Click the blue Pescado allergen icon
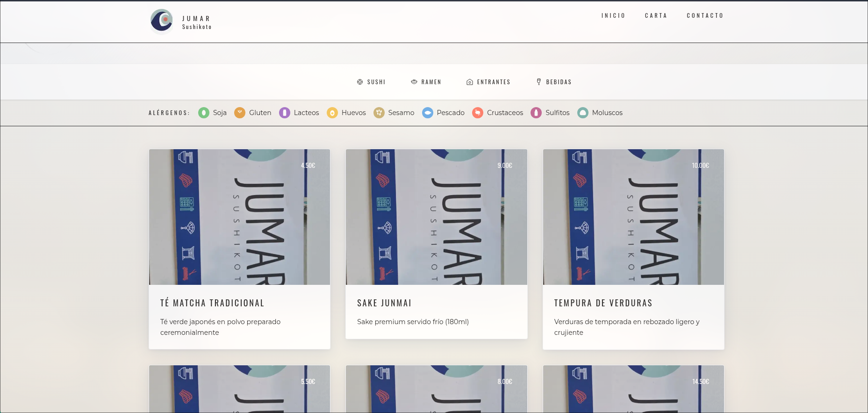Viewport: 868px width, 413px height. click(x=428, y=113)
